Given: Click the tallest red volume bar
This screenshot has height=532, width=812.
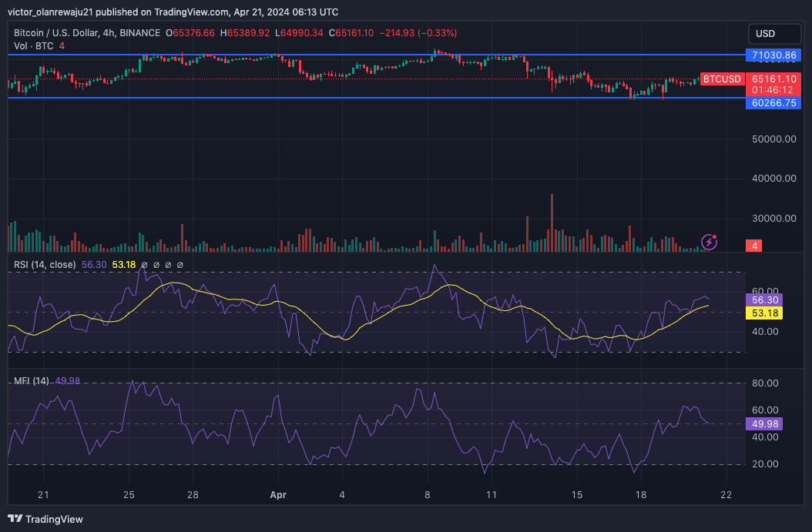Looking at the screenshot, I should pos(552,223).
